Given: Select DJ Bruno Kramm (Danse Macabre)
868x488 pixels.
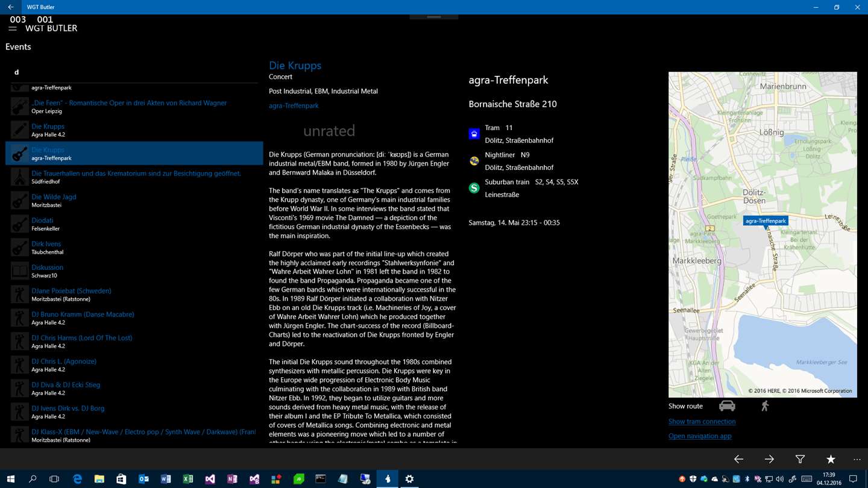Looking at the screenshot, I should (134, 318).
